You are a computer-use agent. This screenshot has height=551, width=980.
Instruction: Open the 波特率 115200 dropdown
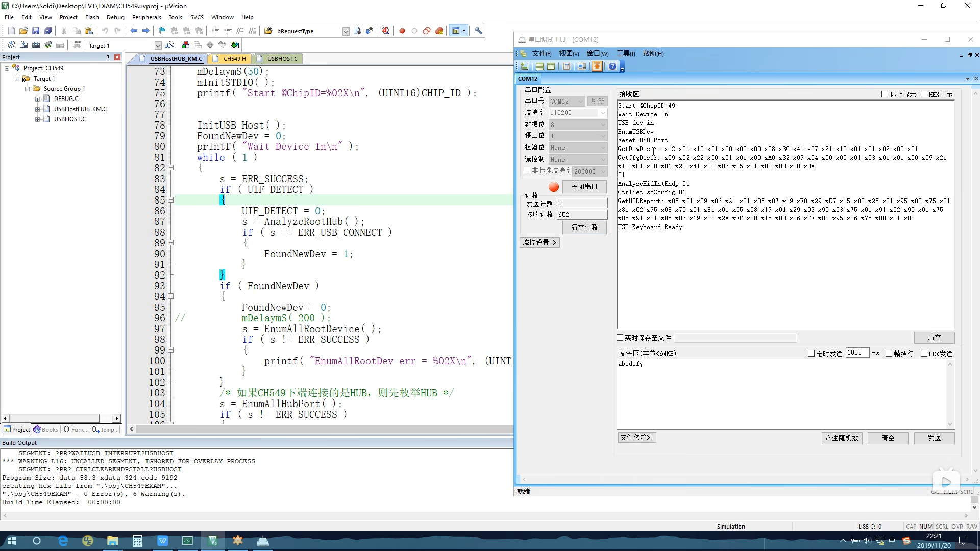click(x=603, y=113)
